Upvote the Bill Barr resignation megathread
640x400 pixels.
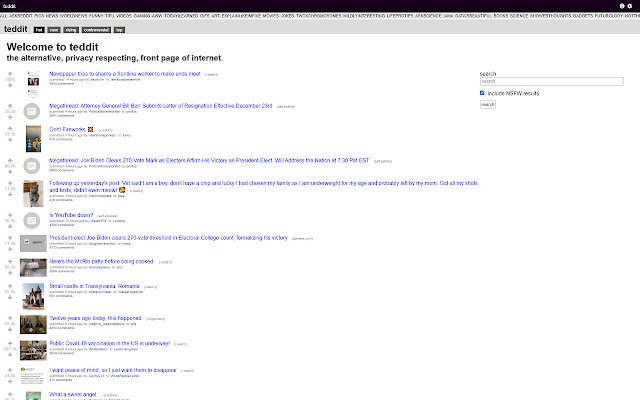[10, 106]
